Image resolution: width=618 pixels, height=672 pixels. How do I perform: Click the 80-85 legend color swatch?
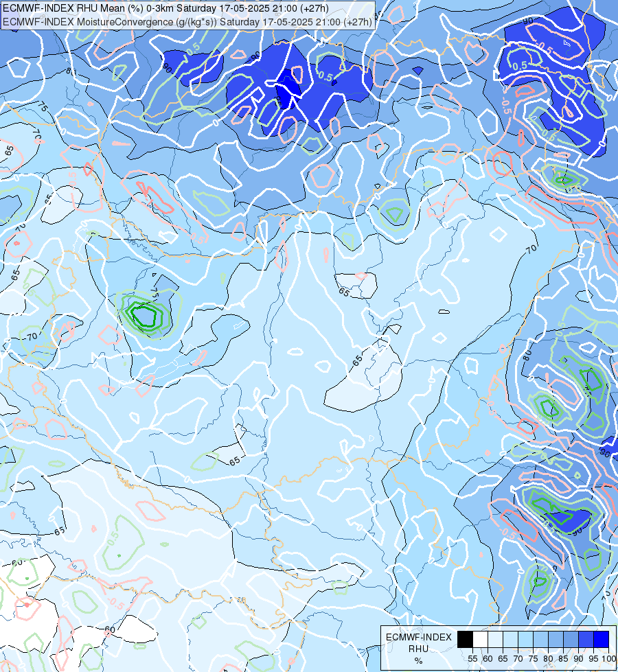pyautogui.click(x=556, y=639)
